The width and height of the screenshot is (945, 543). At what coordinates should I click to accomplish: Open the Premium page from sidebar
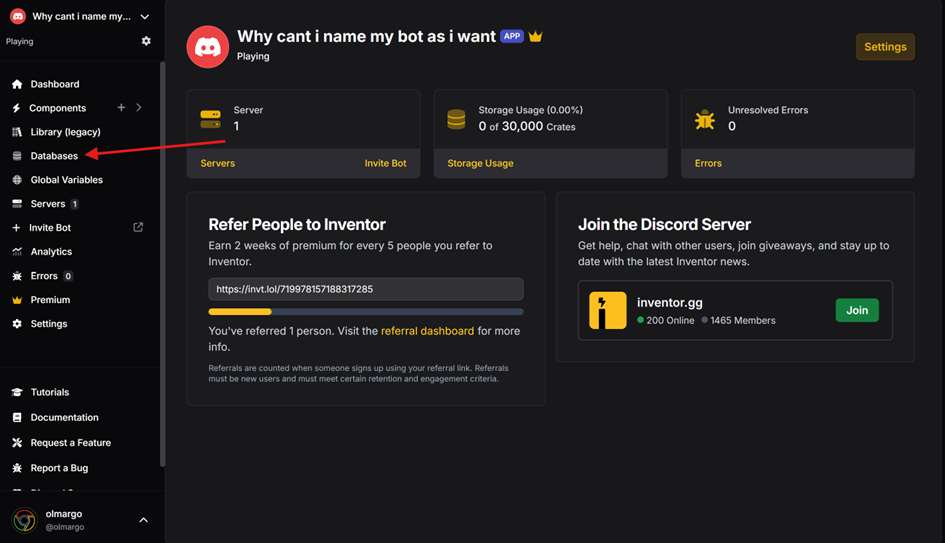(x=50, y=300)
